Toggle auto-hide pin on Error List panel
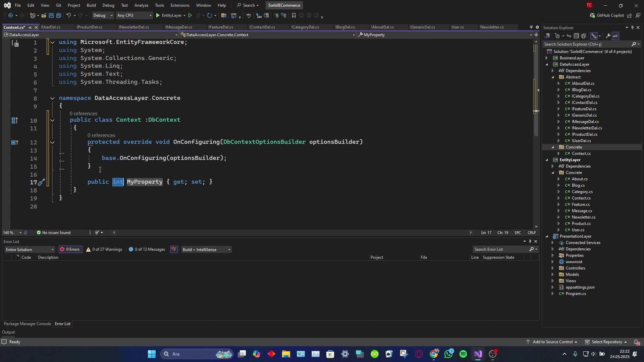644x362 pixels. [530, 241]
